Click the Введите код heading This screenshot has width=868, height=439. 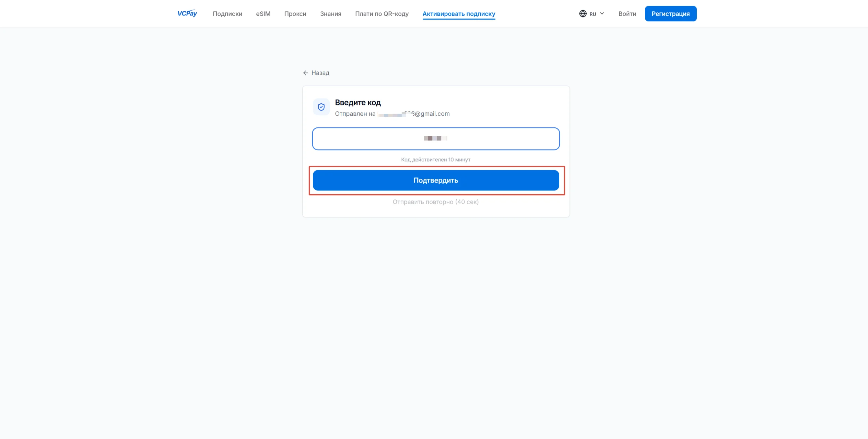point(358,103)
